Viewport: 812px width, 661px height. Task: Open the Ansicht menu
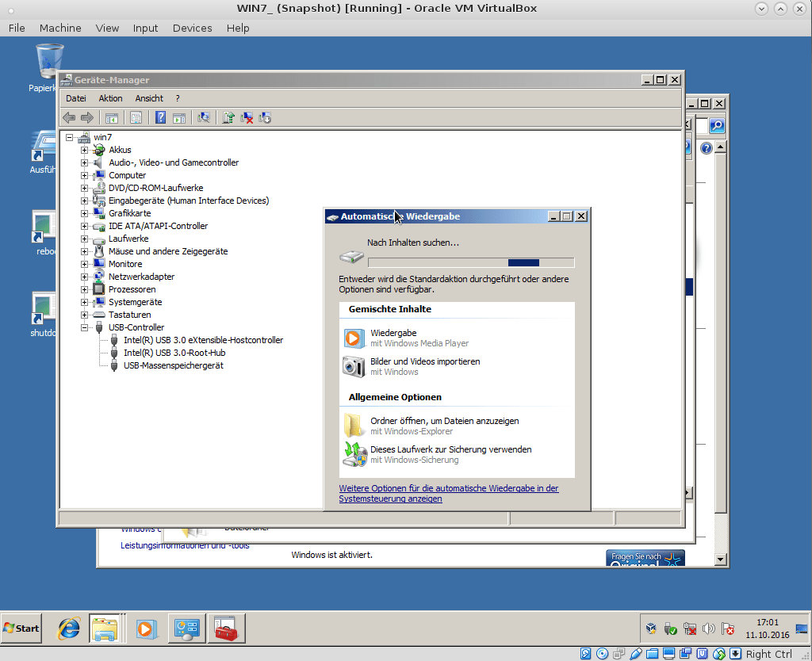click(x=149, y=98)
